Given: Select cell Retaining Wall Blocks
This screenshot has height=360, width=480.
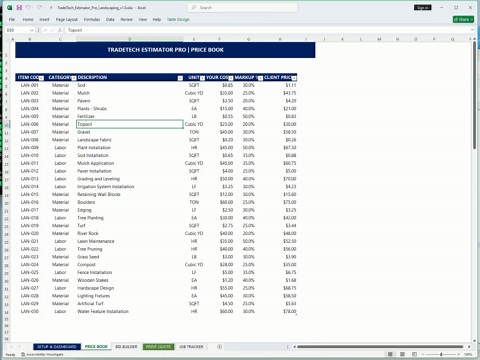Looking at the screenshot, I should tap(130, 194).
